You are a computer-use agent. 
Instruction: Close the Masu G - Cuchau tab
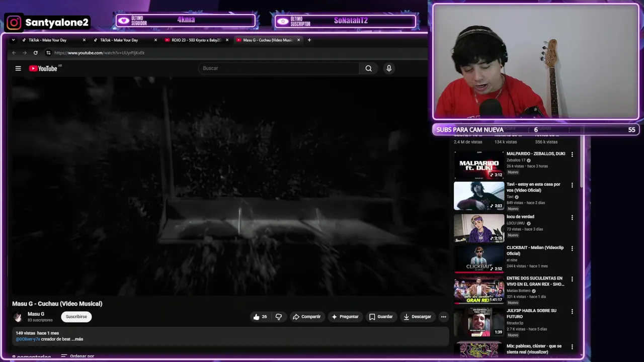pyautogui.click(x=298, y=40)
